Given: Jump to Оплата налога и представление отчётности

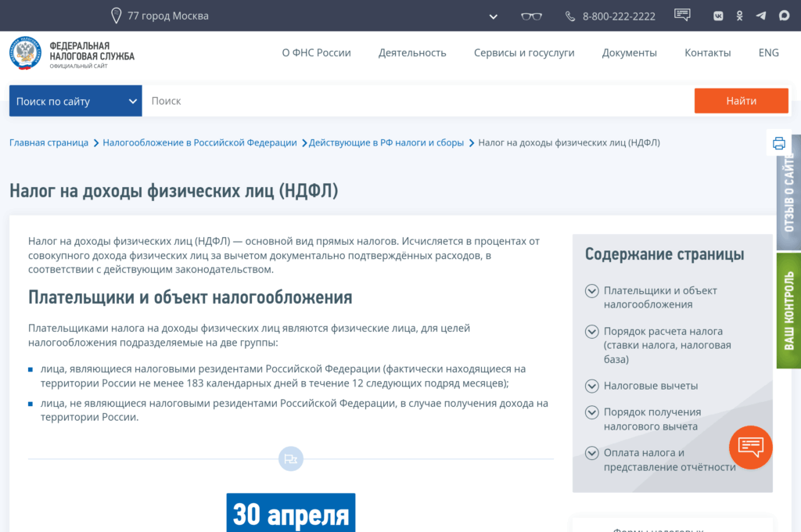Looking at the screenshot, I should (x=670, y=460).
